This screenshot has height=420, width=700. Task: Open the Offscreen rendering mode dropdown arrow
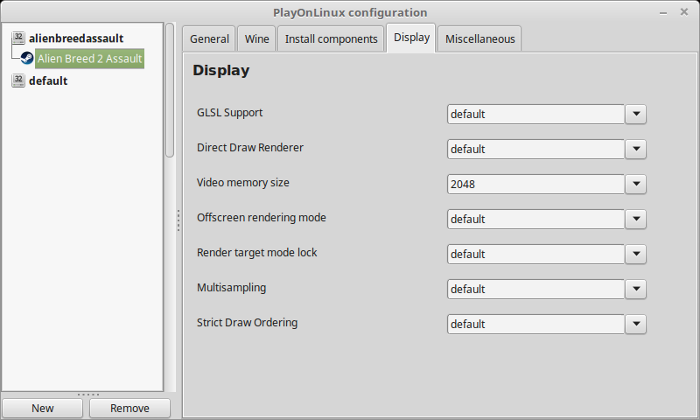pyautogui.click(x=636, y=219)
